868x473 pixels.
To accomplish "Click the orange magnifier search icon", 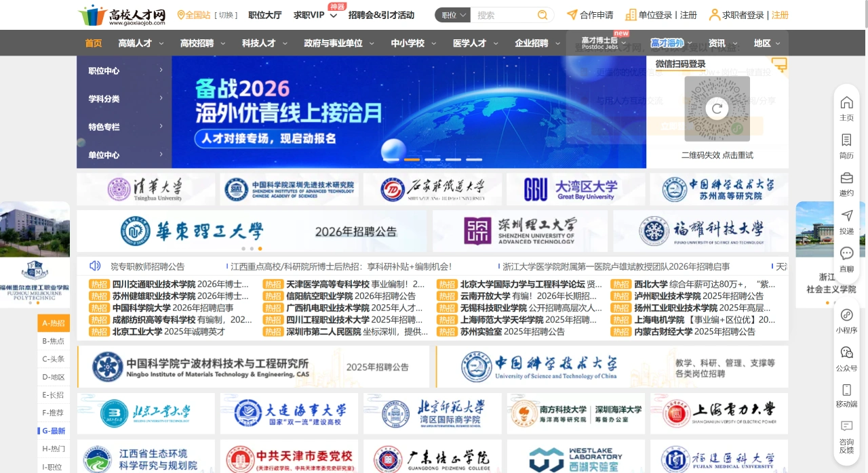I will tap(542, 14).
